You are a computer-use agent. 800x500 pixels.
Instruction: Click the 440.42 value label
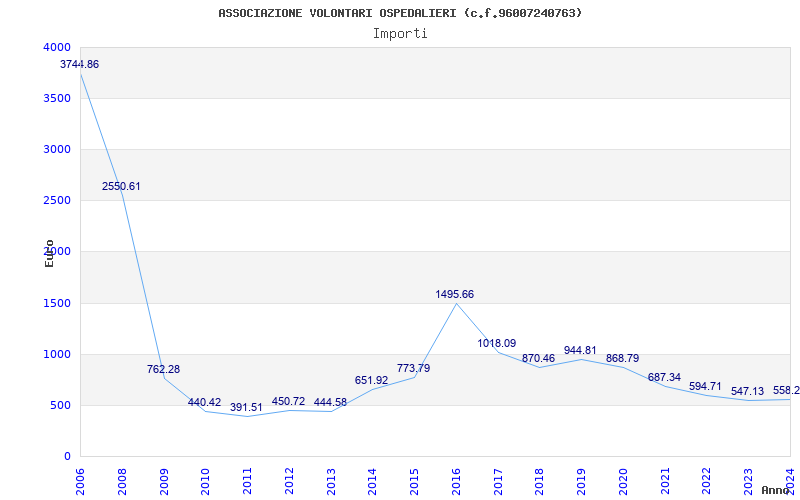pyautogui.click(x=205, y=402)
